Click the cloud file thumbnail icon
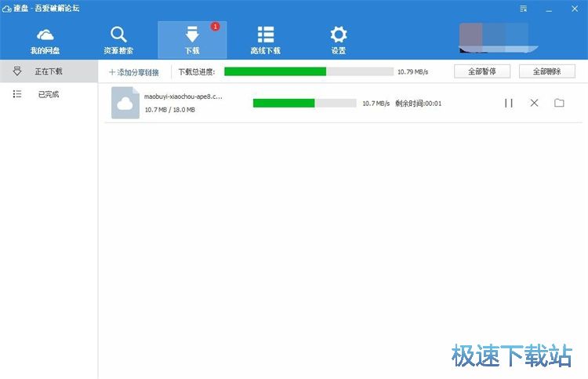 pos(125,103)
